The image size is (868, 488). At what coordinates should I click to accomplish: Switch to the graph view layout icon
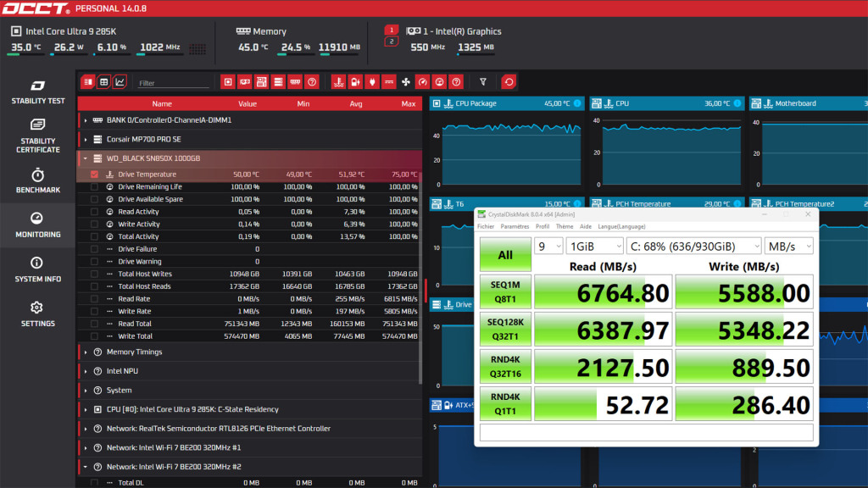pyautogui.click(x=120, y=82)
